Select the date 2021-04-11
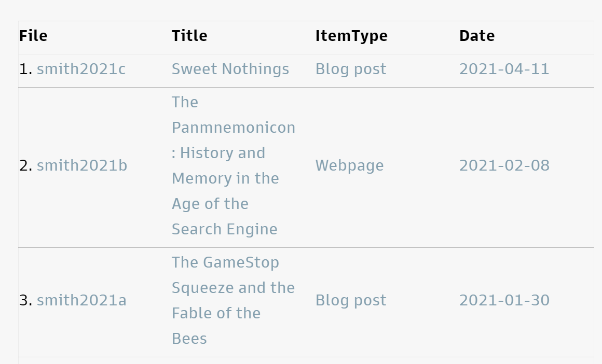Image resolution: width=602 pixels, height=364 pixels. pyautogui.click(x=504, y=69)
